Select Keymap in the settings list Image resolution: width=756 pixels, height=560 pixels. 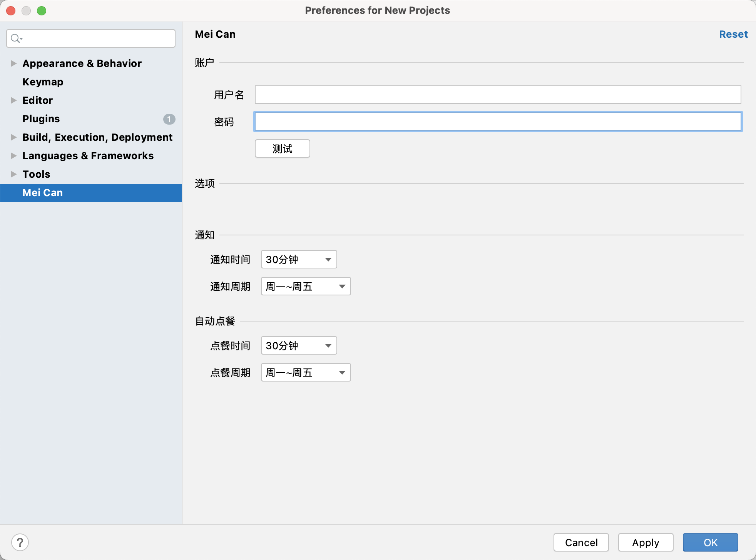pos(43,82)
